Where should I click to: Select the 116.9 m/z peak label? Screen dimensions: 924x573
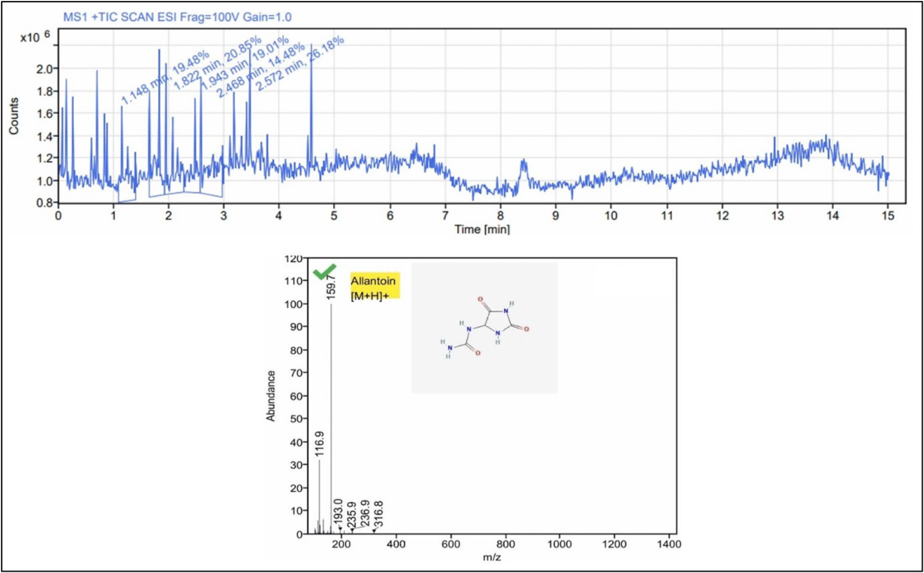click(x=319, y=444)
